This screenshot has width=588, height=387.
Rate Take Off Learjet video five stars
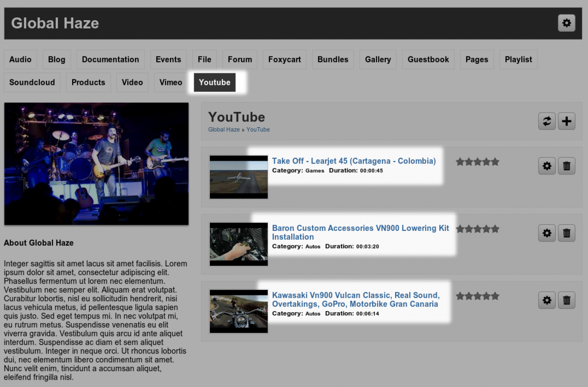495,162
